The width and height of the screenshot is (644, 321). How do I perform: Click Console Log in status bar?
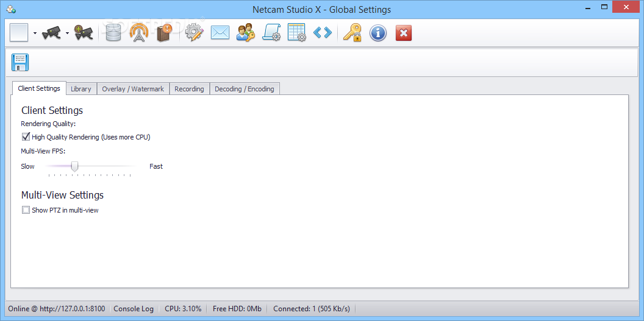[134, 309]
